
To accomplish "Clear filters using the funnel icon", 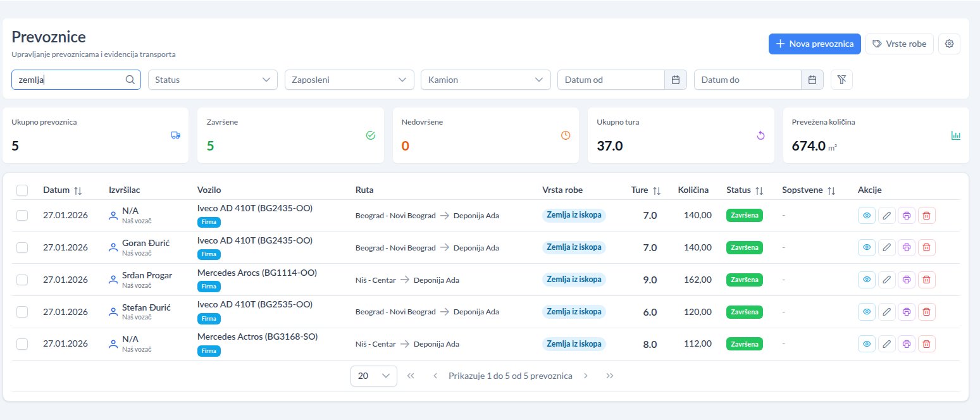I will tap(841, 80).
